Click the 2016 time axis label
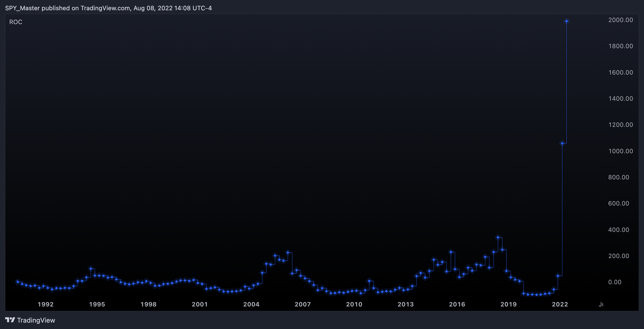This screenshot has width=644, height=329. (x=457, y=304)
